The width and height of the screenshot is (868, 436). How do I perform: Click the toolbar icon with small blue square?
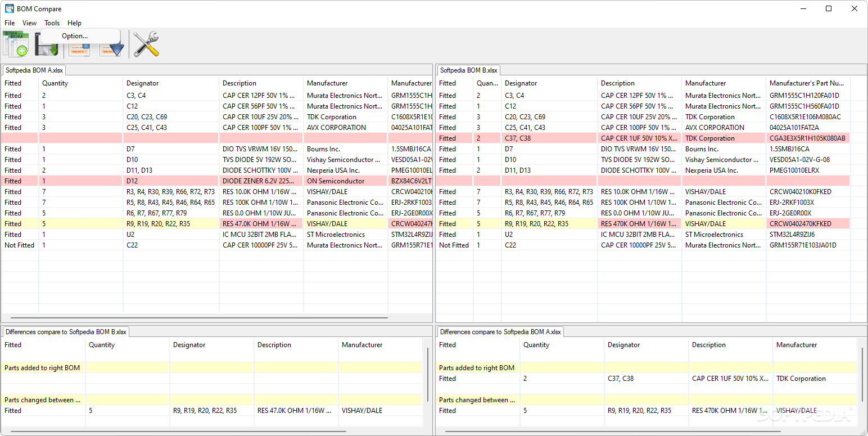tap(79, 51)
